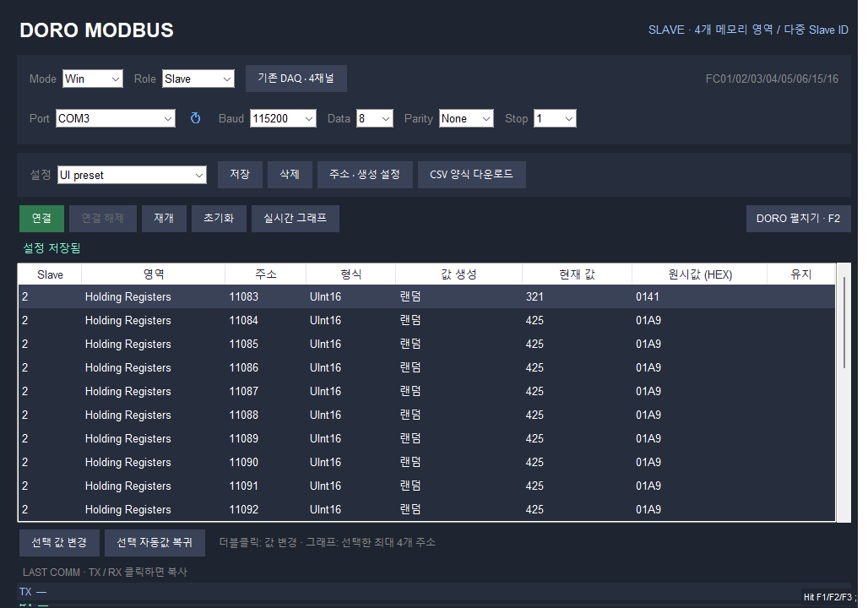The width and height of the screenshot is (868, 608).
Task: Click the 삭제 delete button
Action: click(x=290, y=175)
